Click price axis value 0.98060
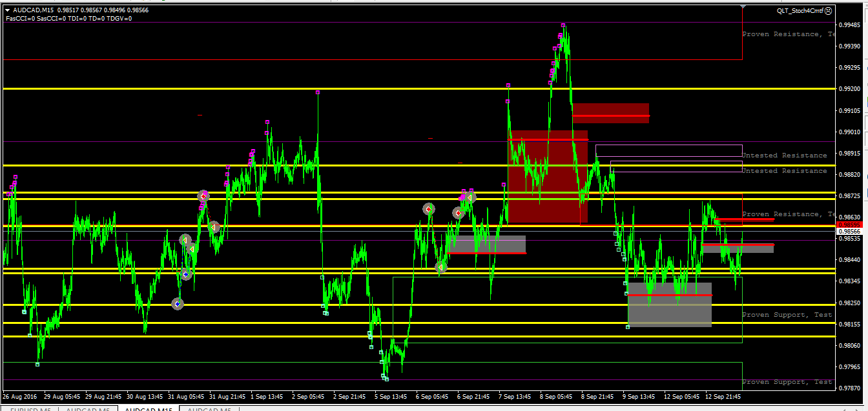 coord(849,345)
